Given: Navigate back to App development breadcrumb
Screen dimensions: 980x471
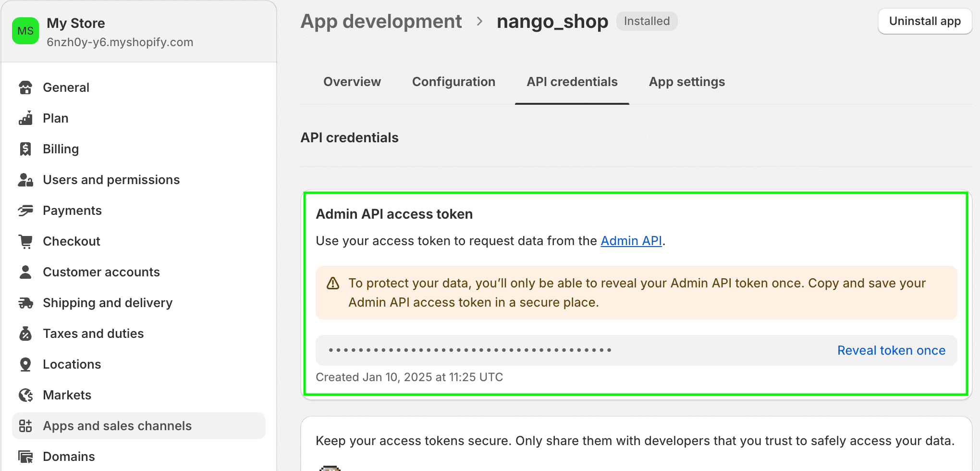Looking at the screenshot, I should click(381, 22).
